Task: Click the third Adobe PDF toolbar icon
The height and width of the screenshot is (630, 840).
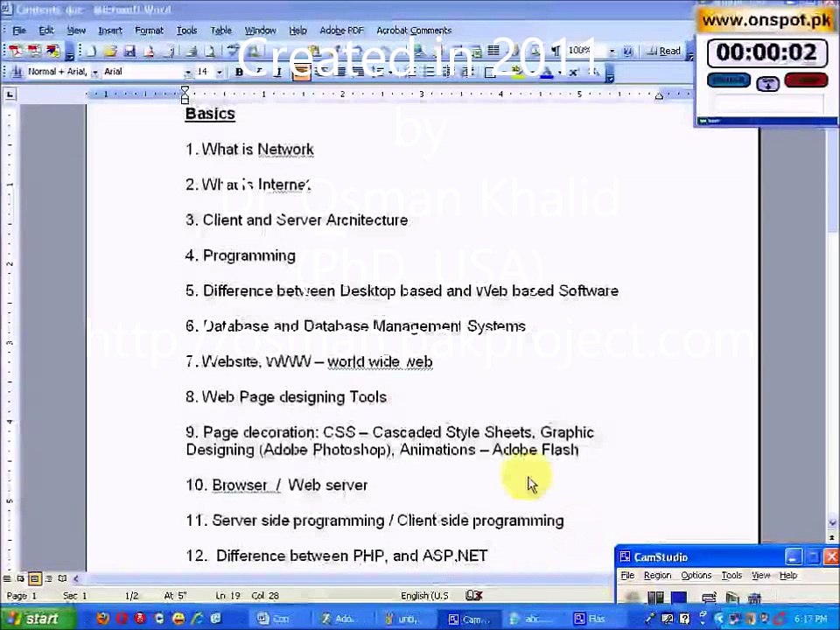Action: 52,51
